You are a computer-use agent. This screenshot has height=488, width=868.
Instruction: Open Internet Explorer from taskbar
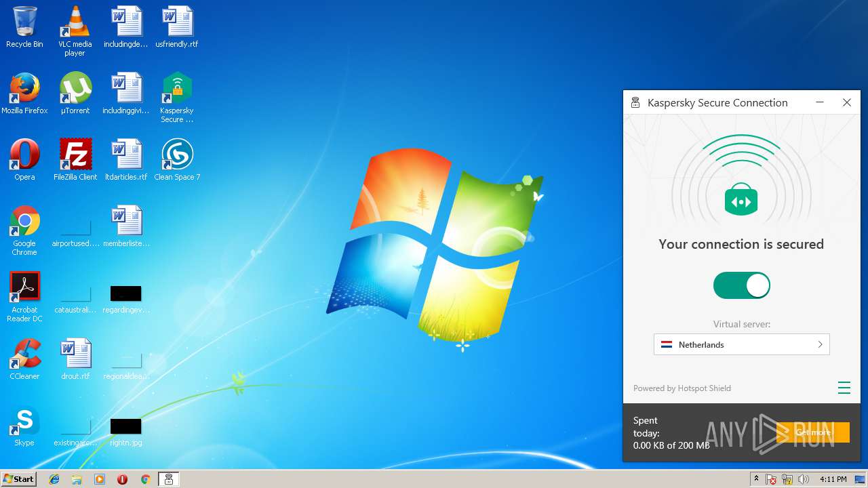pyautogui.click(x=54, y=479)
